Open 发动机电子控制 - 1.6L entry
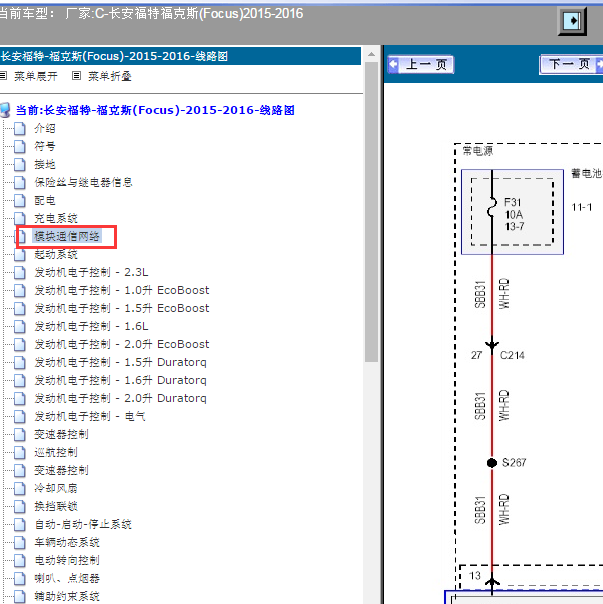Screen dimensions: 603x604 (91, 326)
